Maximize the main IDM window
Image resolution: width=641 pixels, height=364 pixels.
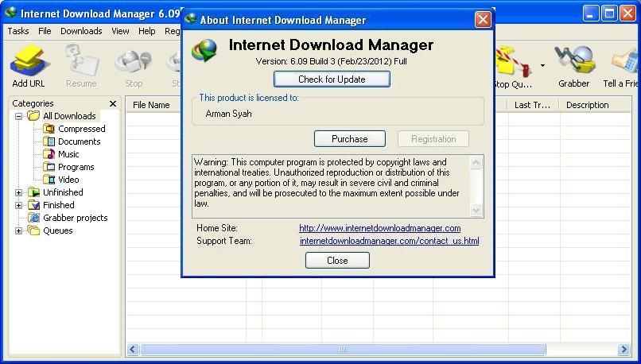[609, 14]
